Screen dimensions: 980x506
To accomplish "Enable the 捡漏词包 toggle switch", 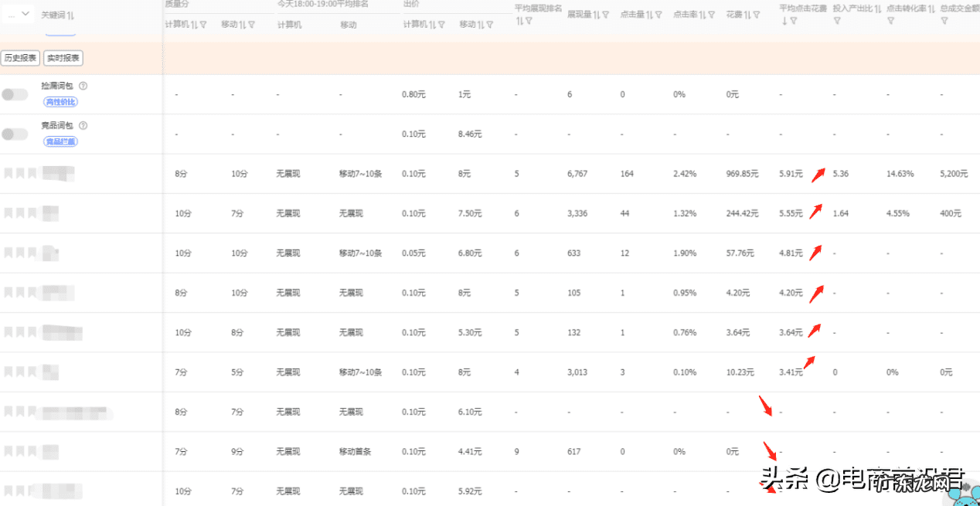I will click(14, 93).
